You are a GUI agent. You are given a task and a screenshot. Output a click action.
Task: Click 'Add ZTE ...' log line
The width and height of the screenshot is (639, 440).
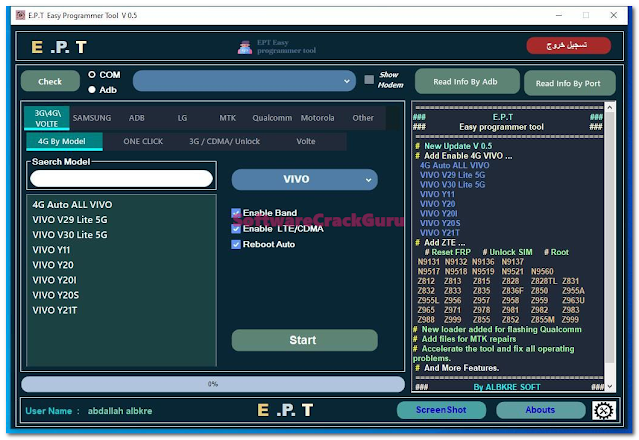coord(444,242)
